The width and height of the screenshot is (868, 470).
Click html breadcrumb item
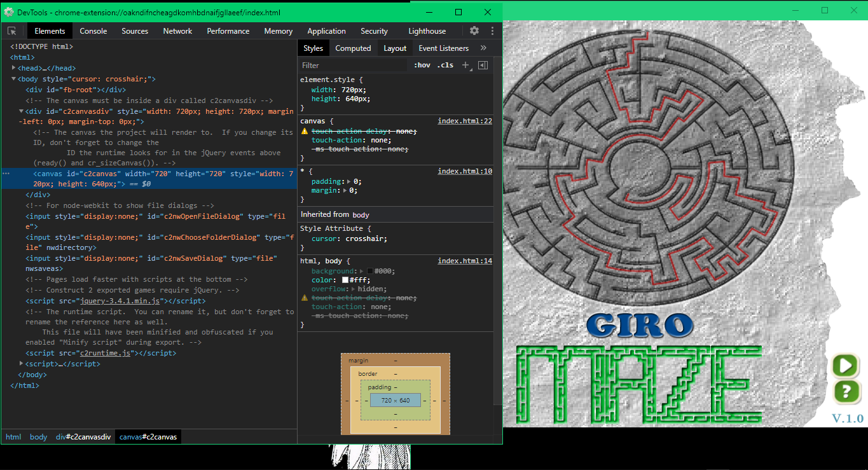pos(13,437)
